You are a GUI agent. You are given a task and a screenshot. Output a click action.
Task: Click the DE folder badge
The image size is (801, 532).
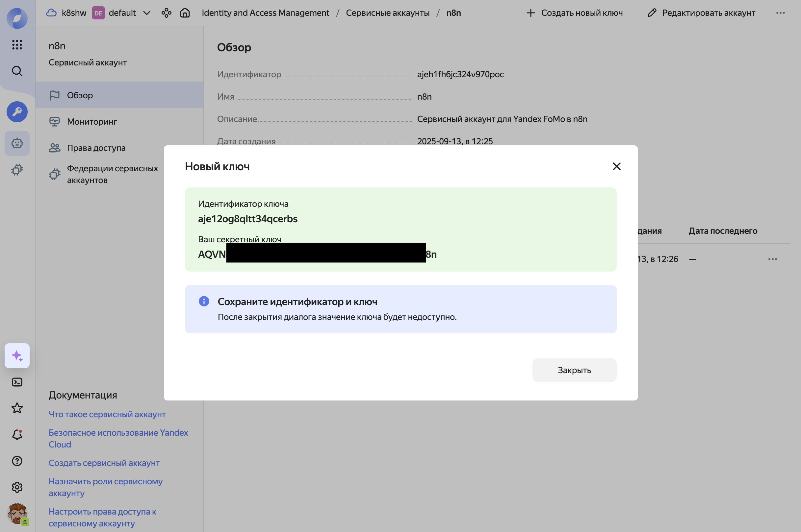pos(98,13)
